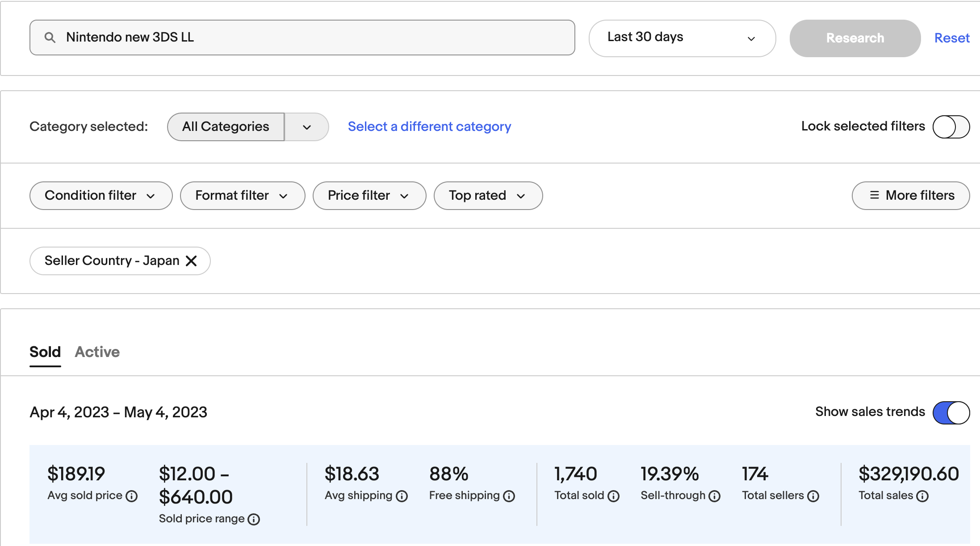Switch to the Active tab
Image resolution: width=980 pixels, height=546 pixels.
(97, 352)
